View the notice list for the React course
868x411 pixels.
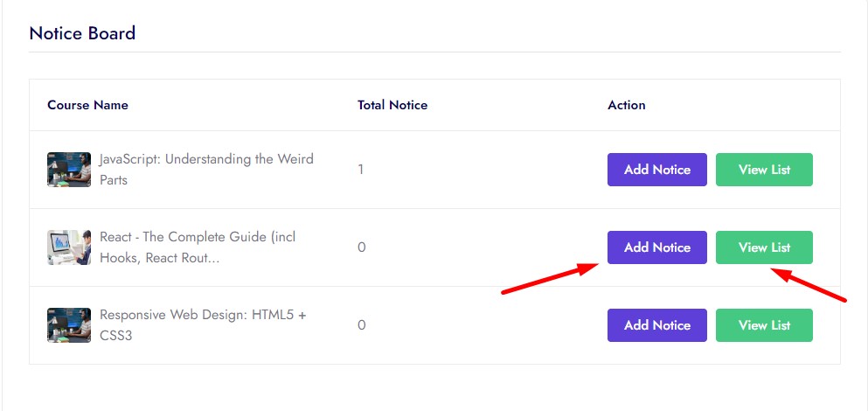click(x=764, y=247)
